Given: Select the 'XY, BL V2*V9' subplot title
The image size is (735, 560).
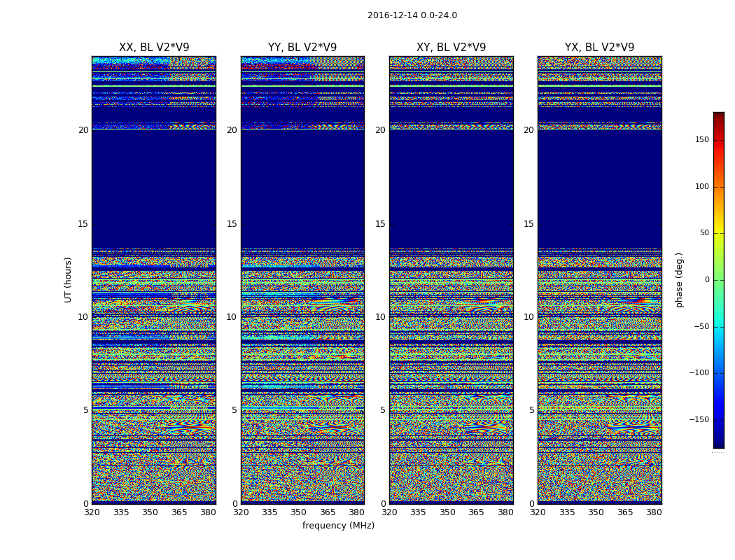Looking at the screenshot, I should (451, 48).
